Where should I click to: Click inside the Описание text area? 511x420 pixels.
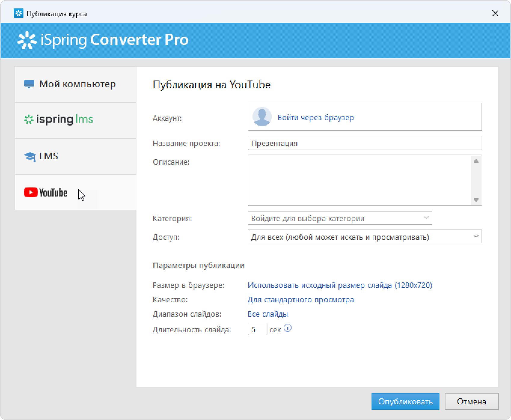pos(359,180)
